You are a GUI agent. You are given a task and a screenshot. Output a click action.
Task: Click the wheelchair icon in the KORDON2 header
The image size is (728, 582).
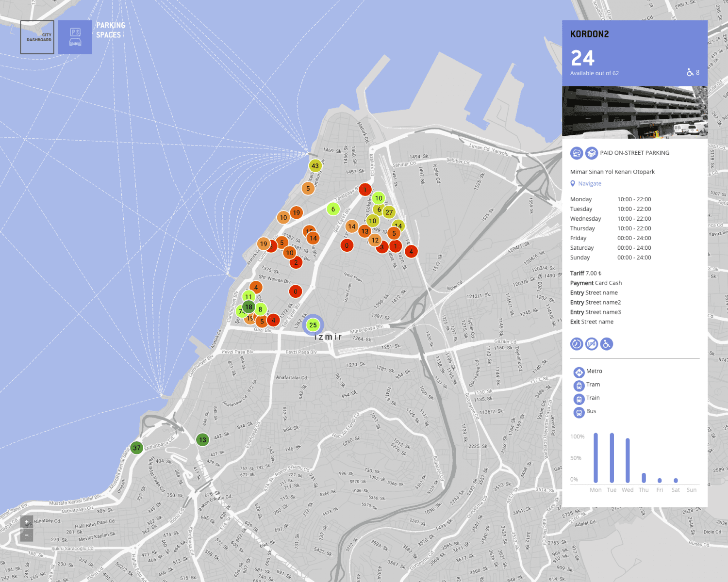690,73
